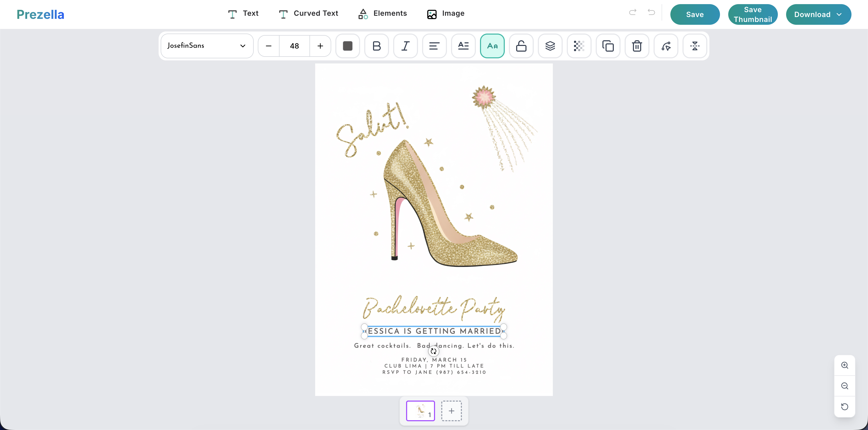Click the curve path edit icon
Image resolution: width=868 pixels, height=430 pixels.
[665, 46]
